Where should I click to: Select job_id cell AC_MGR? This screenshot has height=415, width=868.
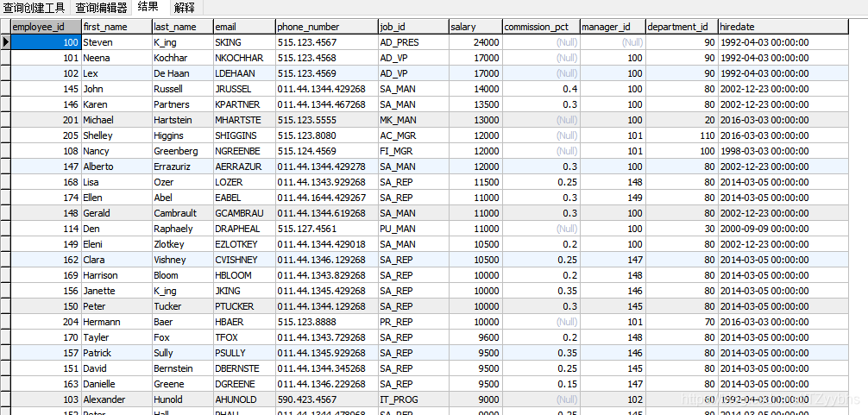(413, 135)
